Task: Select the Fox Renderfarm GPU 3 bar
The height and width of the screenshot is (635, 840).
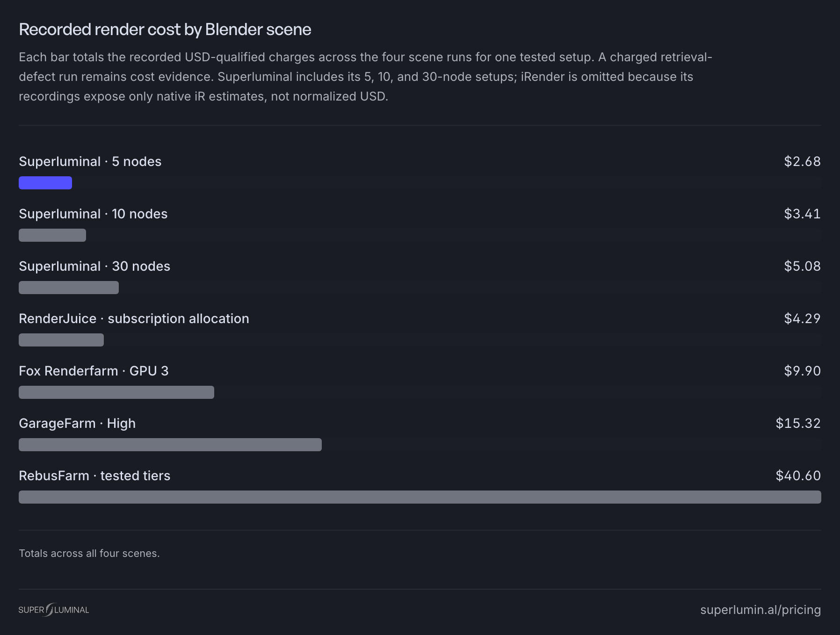Action: pos(116,392)
